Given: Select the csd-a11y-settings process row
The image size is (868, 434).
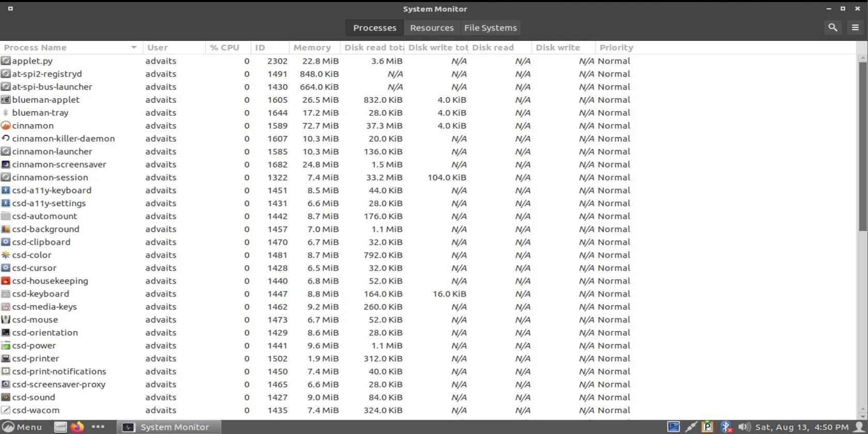Looking at the screenshot, I should pyautogui.click(x=428, y=203).
